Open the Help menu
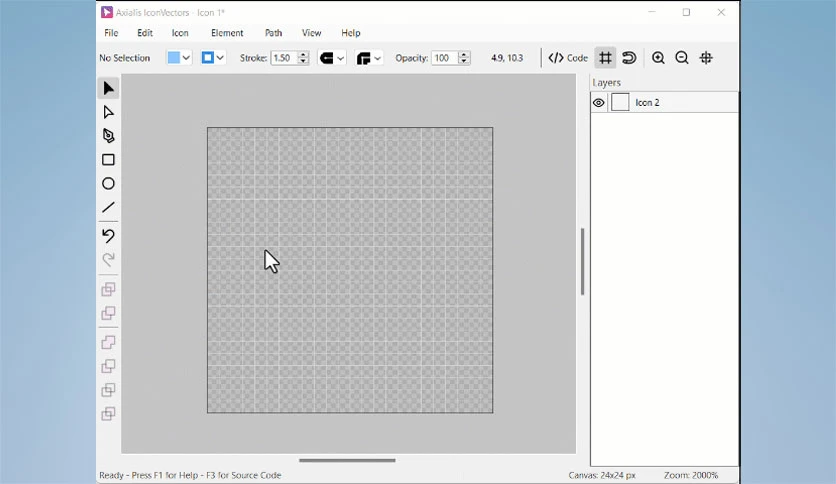This screenshot has height=484, width=836. point(351,33)
